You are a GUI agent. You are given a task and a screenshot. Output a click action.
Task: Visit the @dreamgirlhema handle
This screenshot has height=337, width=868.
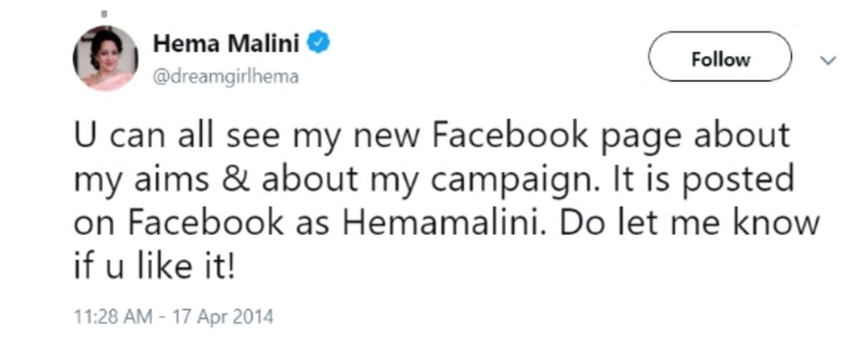click(x=225, y=76)
